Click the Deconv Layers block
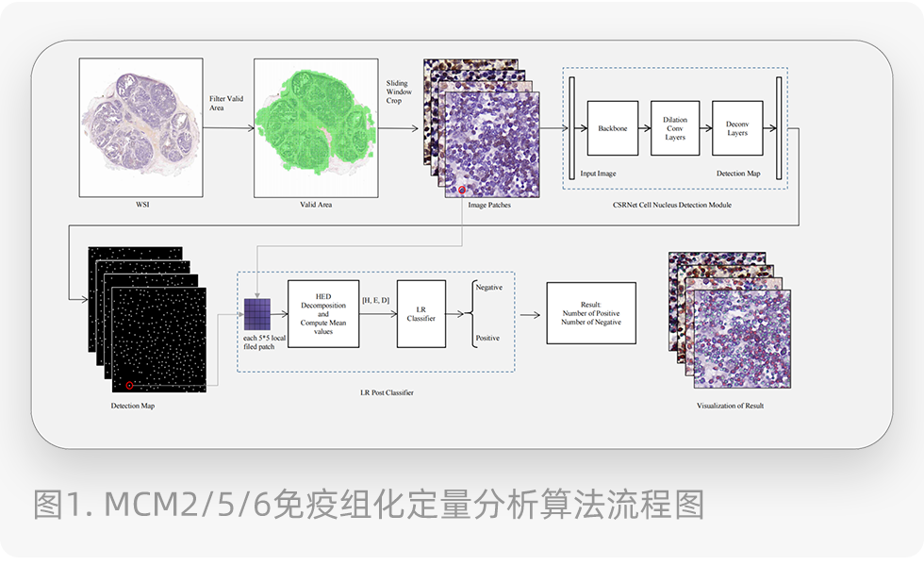Screen dimensions: 924x582 coord(737,128)
